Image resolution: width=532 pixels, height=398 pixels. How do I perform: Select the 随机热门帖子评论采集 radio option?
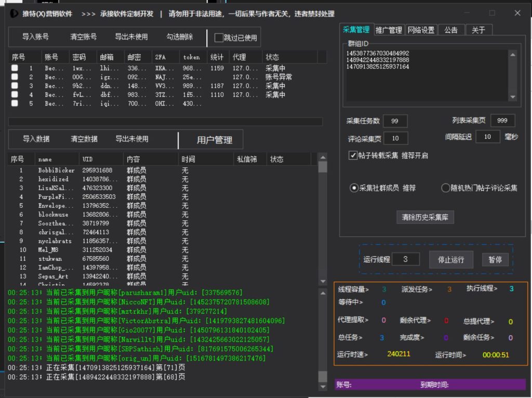tap(446, 188)
